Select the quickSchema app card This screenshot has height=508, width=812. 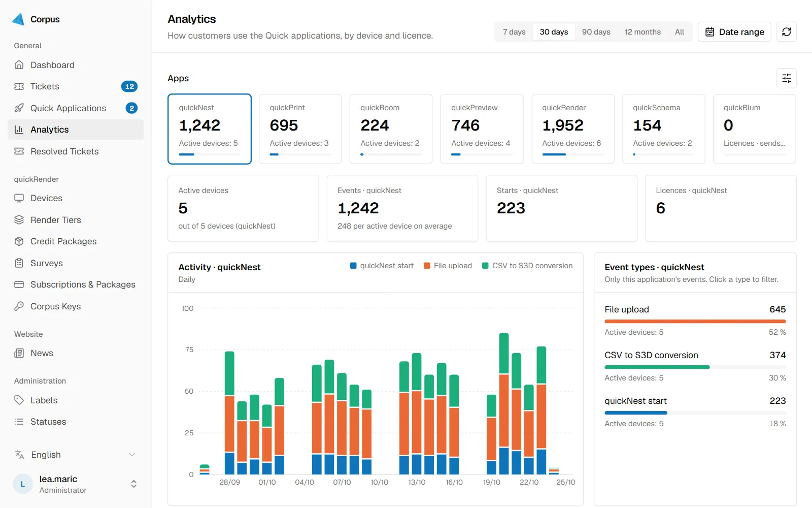pos(664,129)
